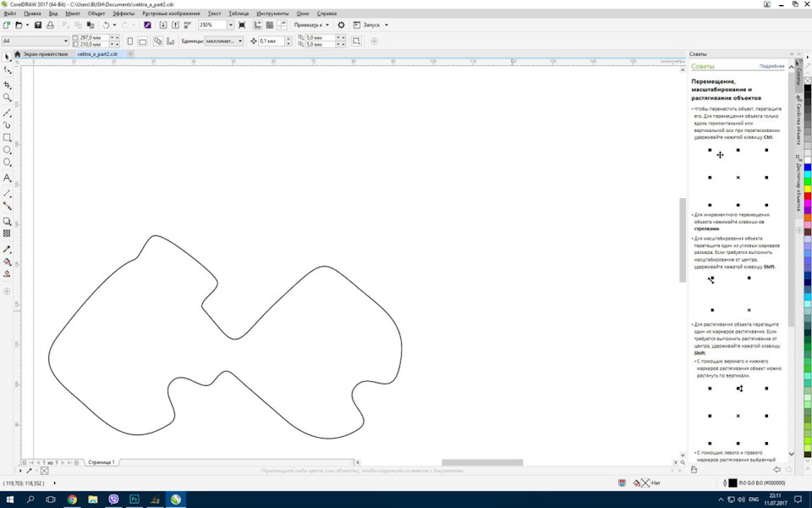Open the zoom level 250% dropdown
This screenshot has height=508, width=812.
coord(230,25)
